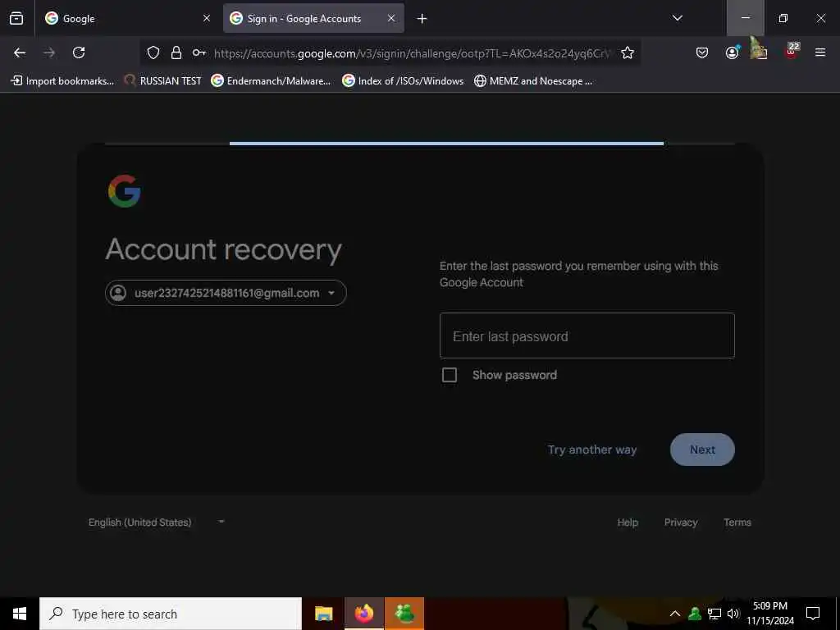Open RUSSIAN TEST bookmark
Screen dimensions: 840x630
(163, 81)
